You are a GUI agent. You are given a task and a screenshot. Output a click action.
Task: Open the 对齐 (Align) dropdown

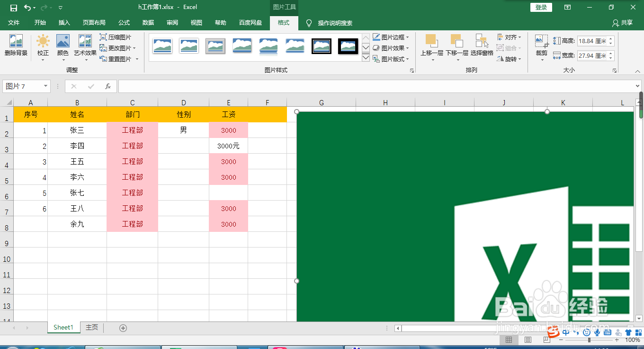[510, 37]
